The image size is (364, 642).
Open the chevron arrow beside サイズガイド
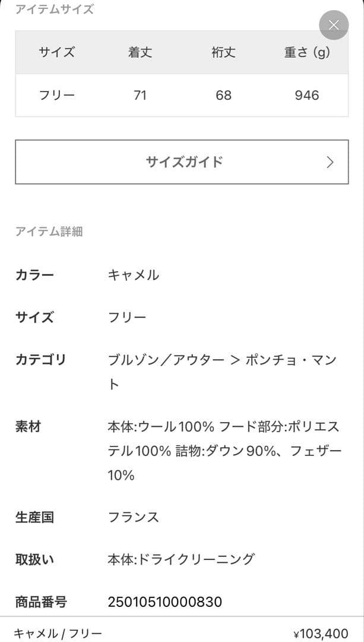tap(331, 162)
